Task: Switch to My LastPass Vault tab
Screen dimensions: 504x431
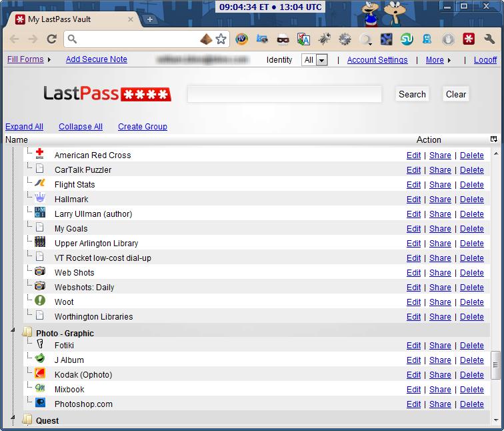Action: click(72, 19)
